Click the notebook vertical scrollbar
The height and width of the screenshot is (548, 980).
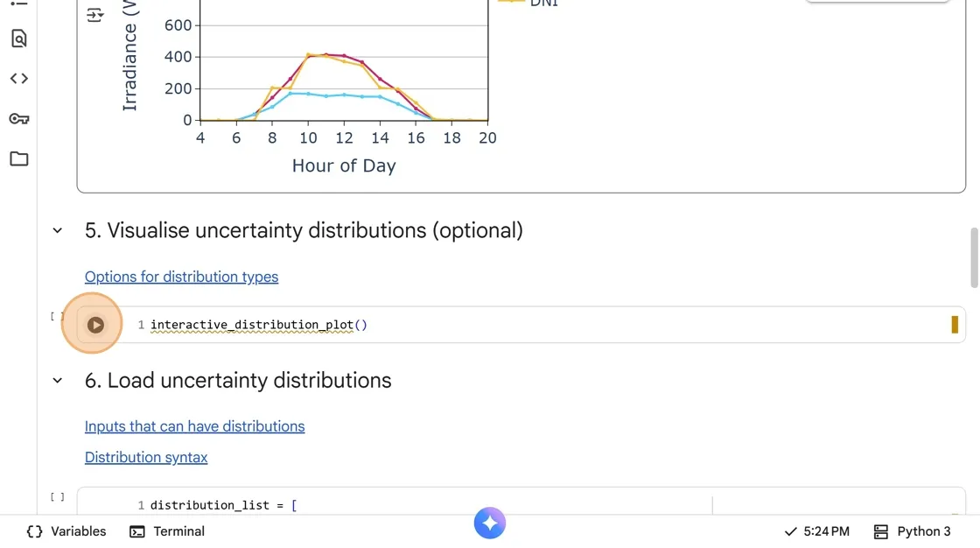point(975,258)
